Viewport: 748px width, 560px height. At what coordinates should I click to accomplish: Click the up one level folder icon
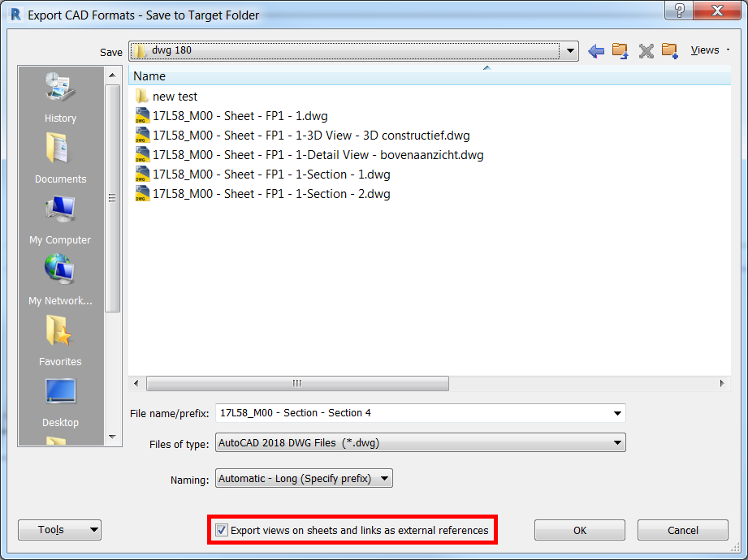(620, 50)
